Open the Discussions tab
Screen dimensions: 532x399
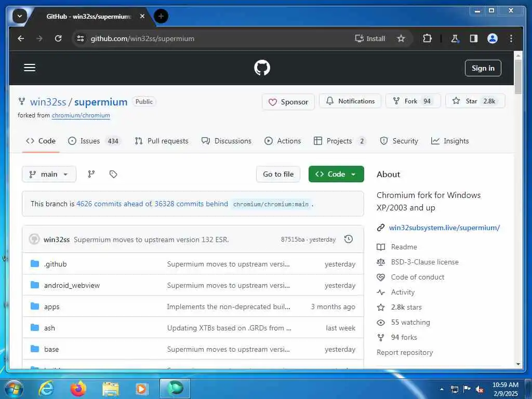227,141
